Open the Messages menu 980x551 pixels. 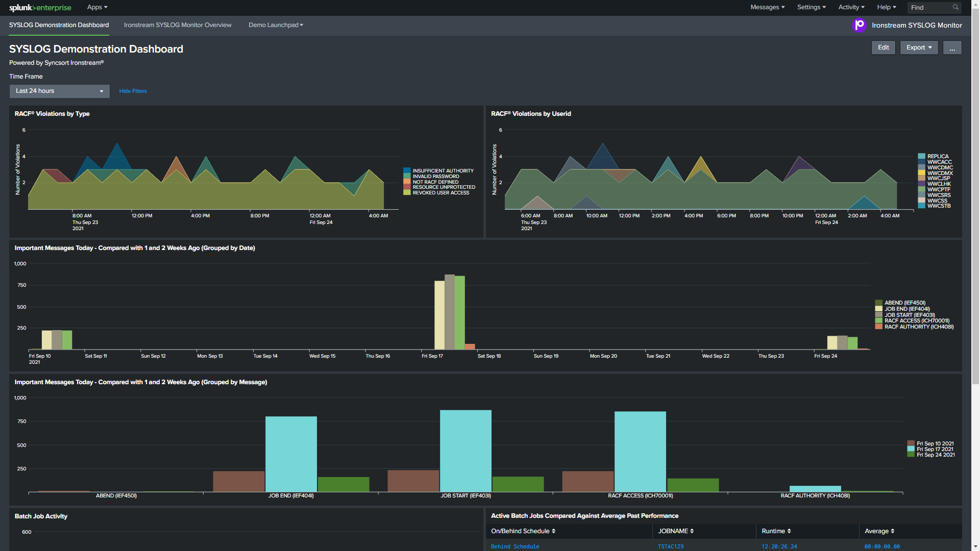pyautogui.click(x=767, y=7)
